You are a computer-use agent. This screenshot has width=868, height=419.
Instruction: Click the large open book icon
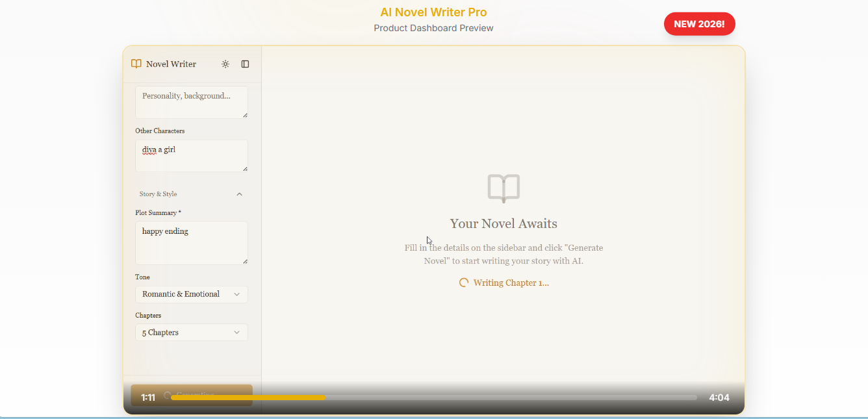(504, 188)
